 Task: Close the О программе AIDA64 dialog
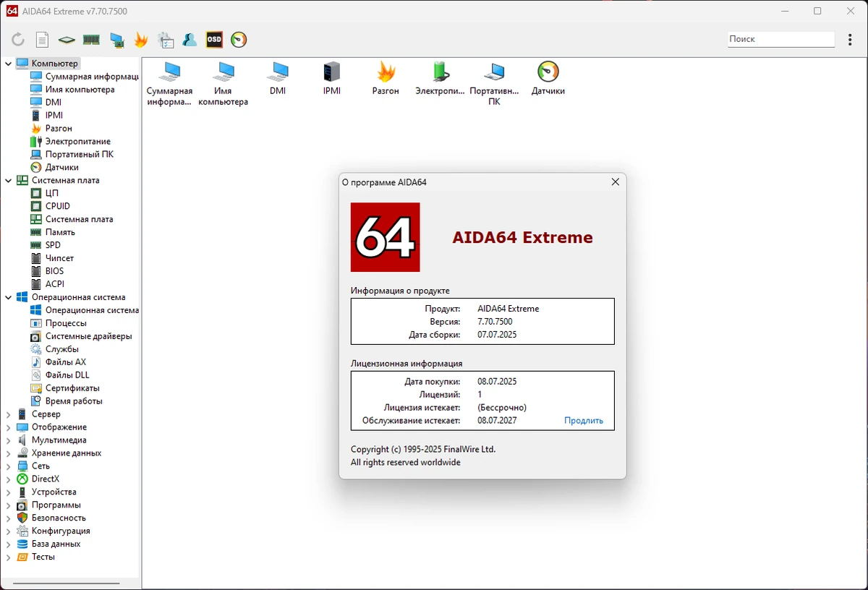(x=616, y=182)
